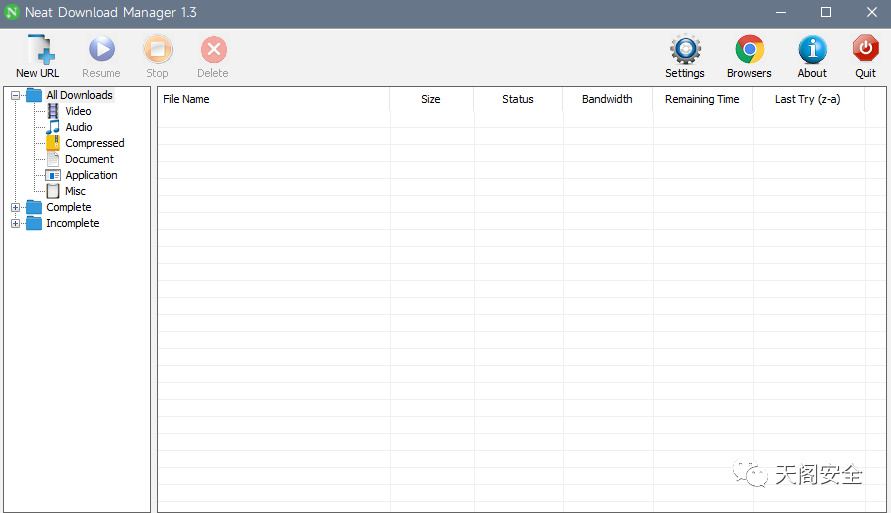Open the Browsers Chrome icon
The image size is (891, 513).
tap(750, 49)
